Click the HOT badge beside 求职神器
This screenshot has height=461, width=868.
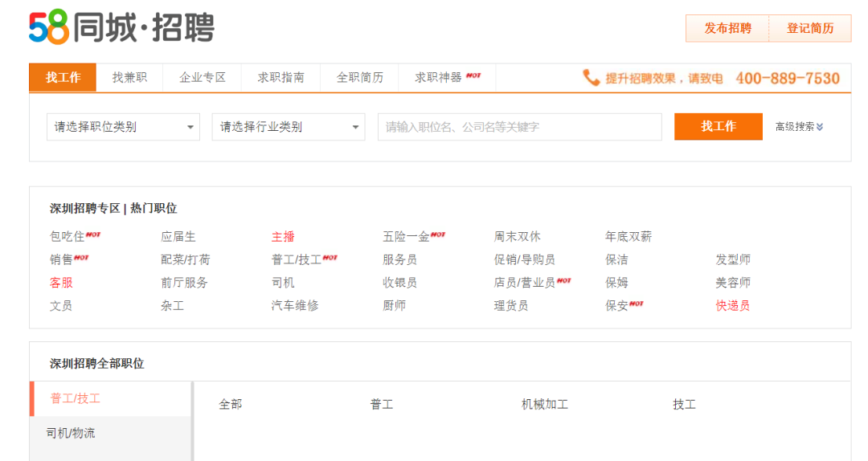click(x=473, y=75)
